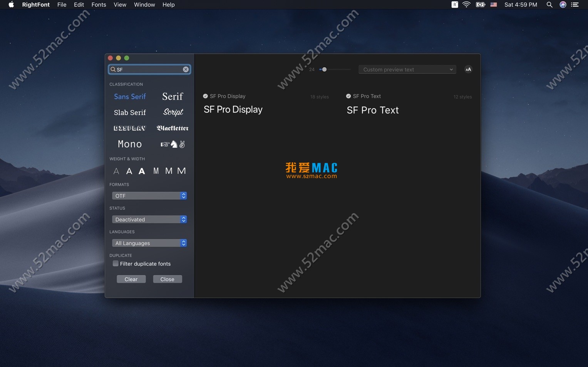This screenshot has height=367, width=588.
Task: Adjust the font preview size slider
Action: (x=324, y=70)
